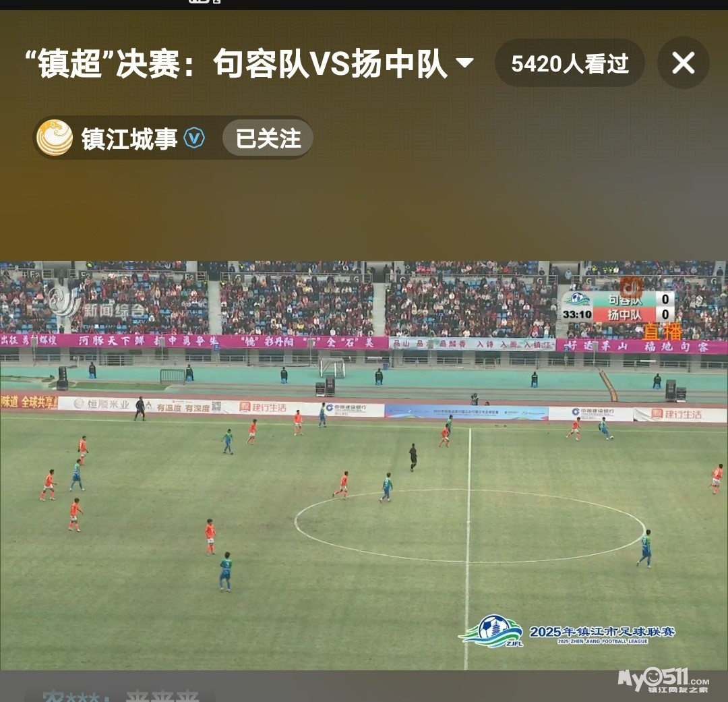Close the live stream with X button
The image size is (728, 702).
(x=683, y=63)
